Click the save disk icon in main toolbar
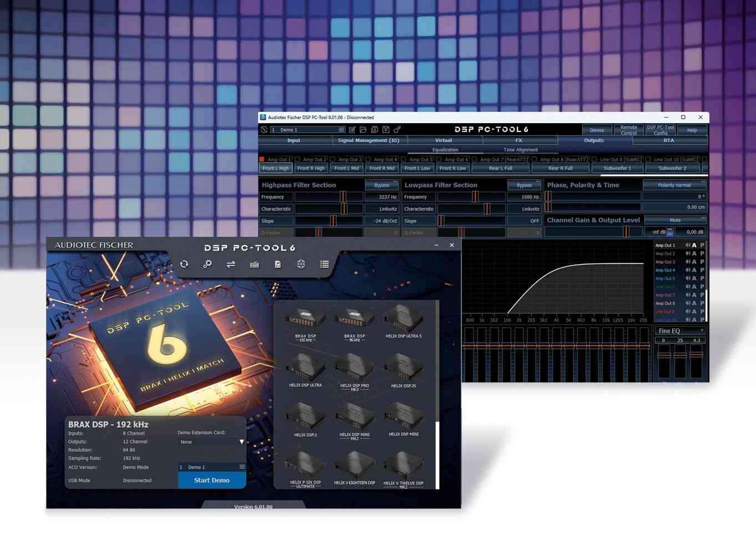The width and height of the screenshot is (756, 535). 386,130
